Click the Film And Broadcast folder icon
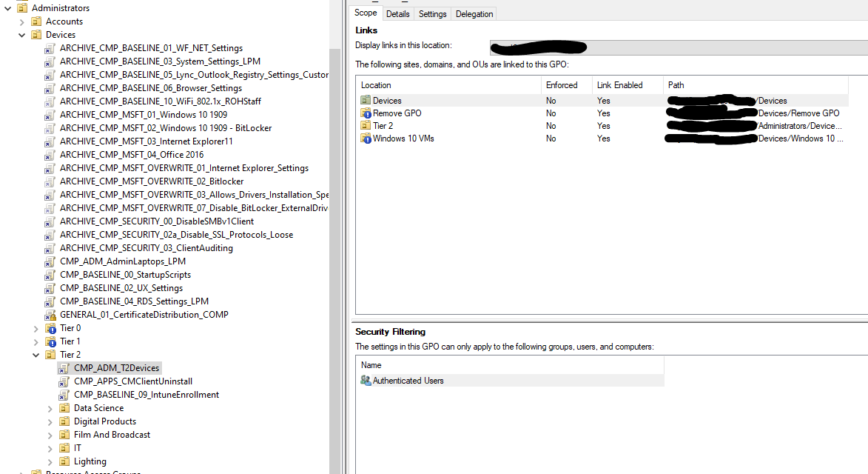868x474 pixels. click(64, 435)
